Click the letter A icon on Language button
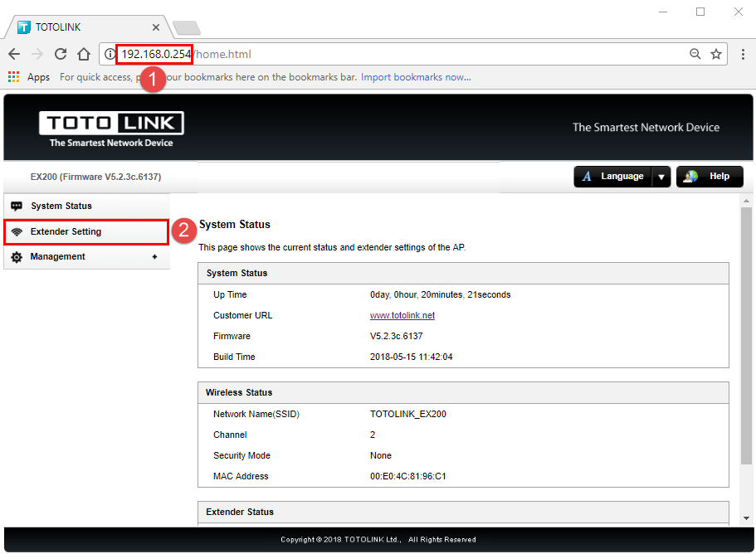This screenshot has width=756, height=554. (587, 177)
